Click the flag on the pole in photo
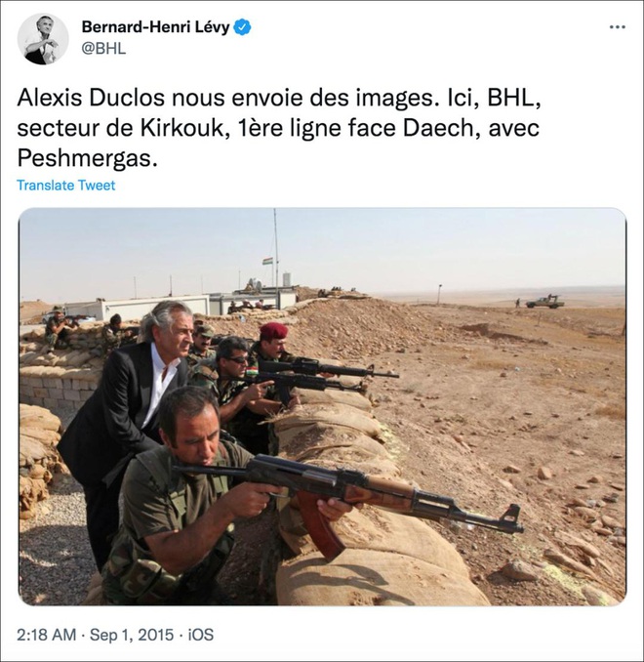Image resolution: width=644 pixels, height=662 pixels. tap(267, 261)
